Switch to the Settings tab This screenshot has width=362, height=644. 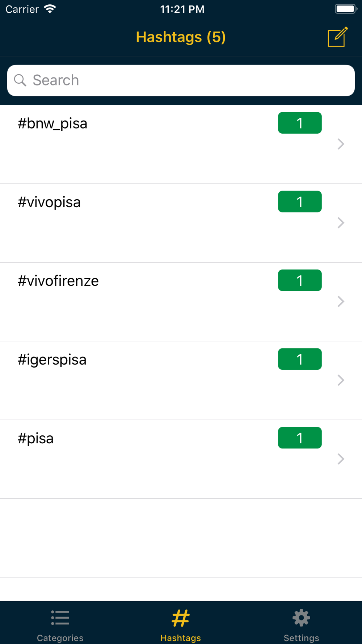click(302, 623)
